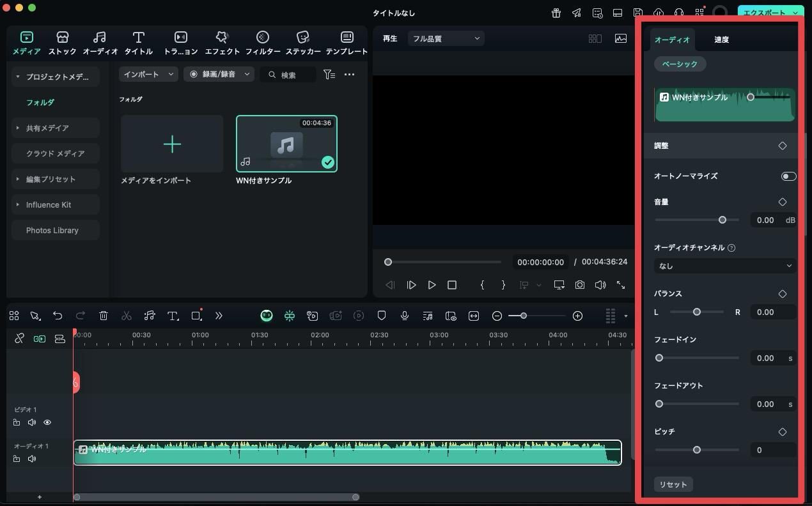Click the delete trash icon in timeline toolbar
This screenshot has width=812, height=506.
tap(104, 316)
